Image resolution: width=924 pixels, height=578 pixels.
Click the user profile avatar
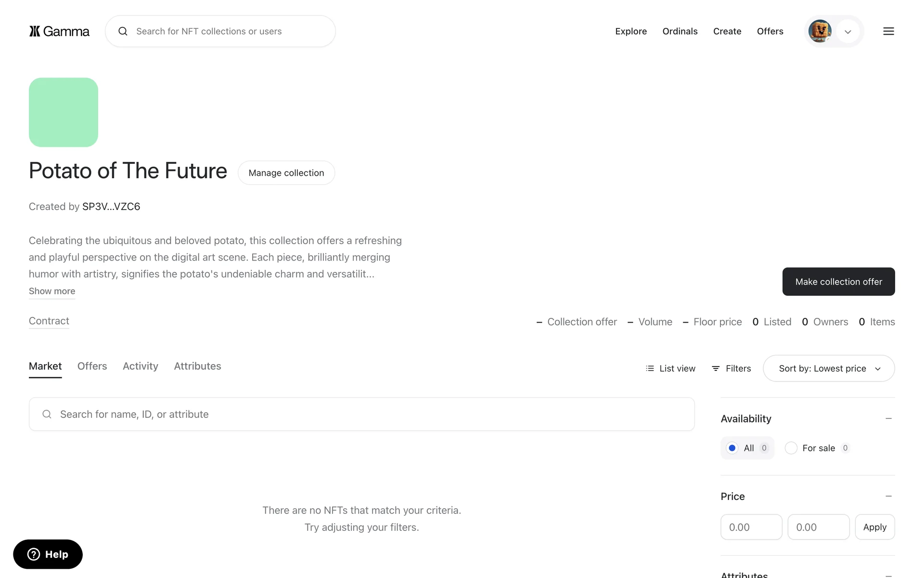tap(820, 31)
